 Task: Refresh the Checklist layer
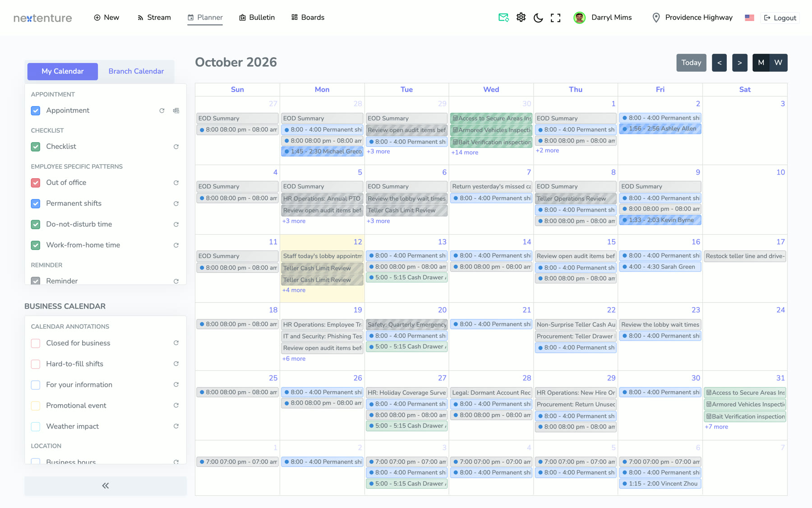pos(176,147)
